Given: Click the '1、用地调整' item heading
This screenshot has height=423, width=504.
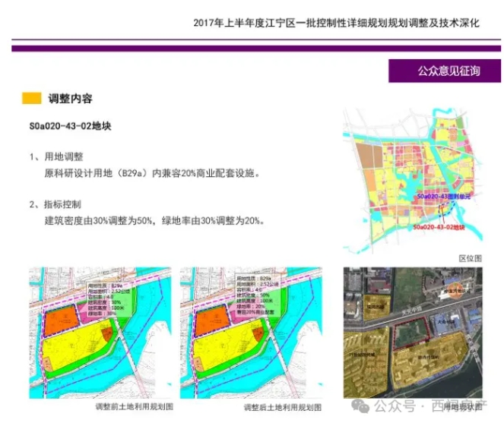Looking at the screenshot, I should (x=57, y=156).
